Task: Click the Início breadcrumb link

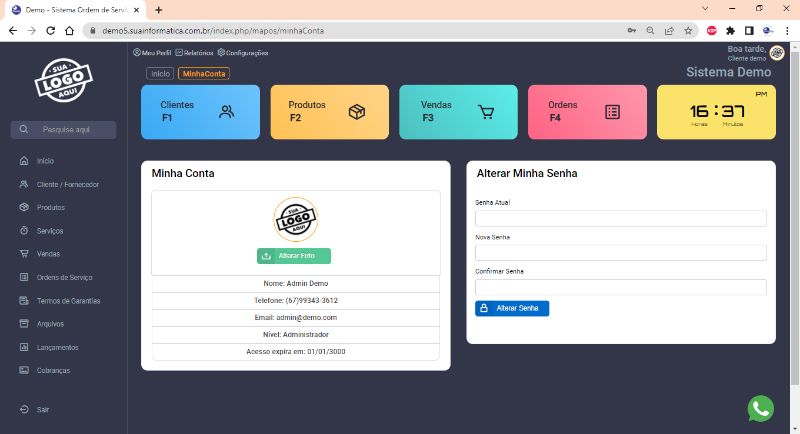Action: 159,74
